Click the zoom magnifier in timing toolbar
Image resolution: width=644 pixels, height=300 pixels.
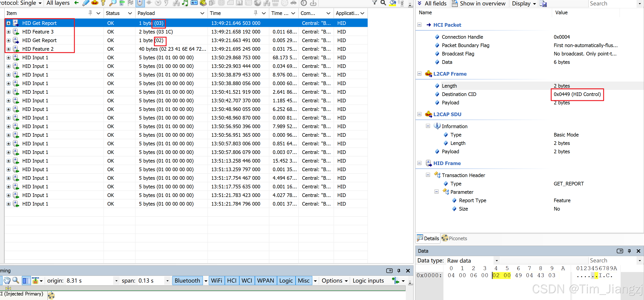tap(16, 281)
